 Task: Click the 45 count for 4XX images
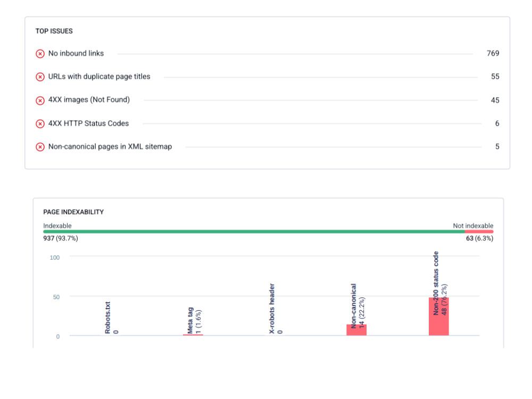point(495,100)
